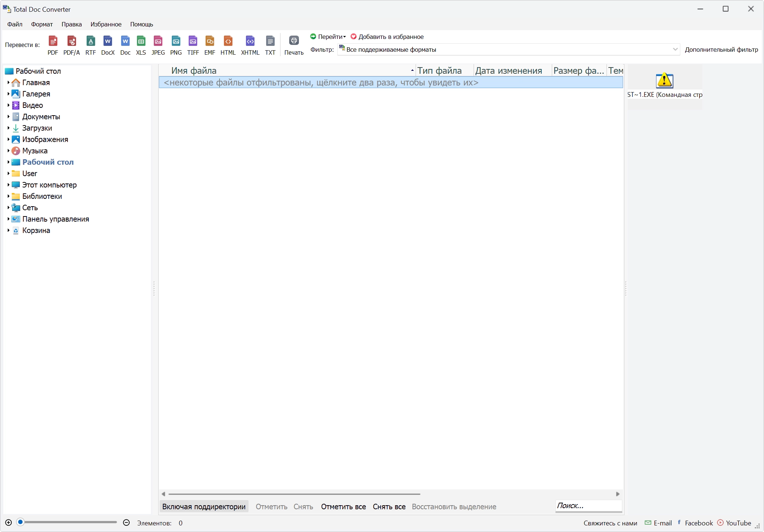Select Библиотеки in folder tree
The height and width of the screenshot is (532, 764).
point(42,196)
